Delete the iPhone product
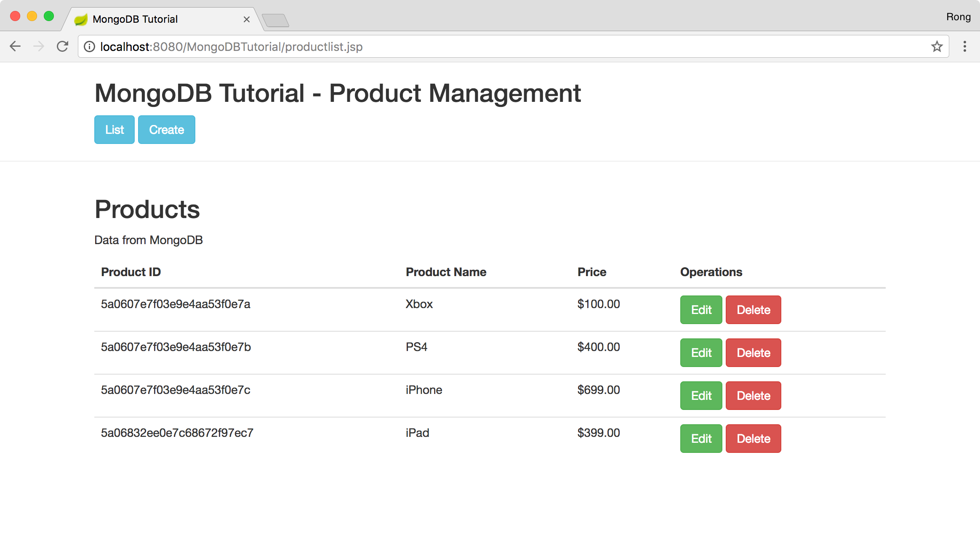Viewport: 980px width, 548px height. pyautogui.click(x=754, y=396)
